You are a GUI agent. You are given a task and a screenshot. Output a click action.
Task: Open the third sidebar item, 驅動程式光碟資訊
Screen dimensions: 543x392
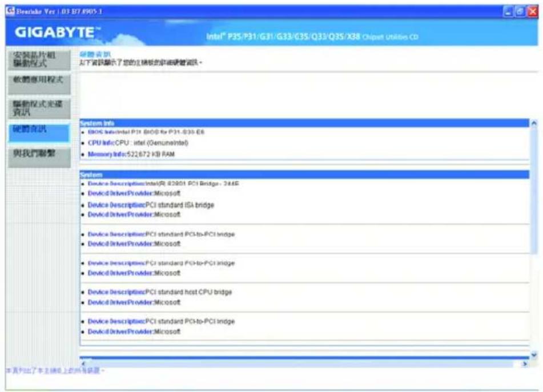(x=39, y=108)
